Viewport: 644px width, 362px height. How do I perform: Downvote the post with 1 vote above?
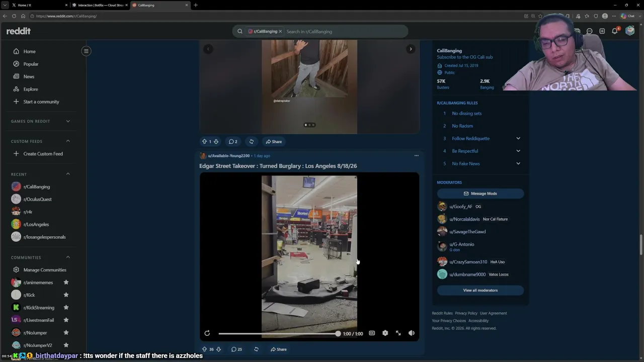216,141
